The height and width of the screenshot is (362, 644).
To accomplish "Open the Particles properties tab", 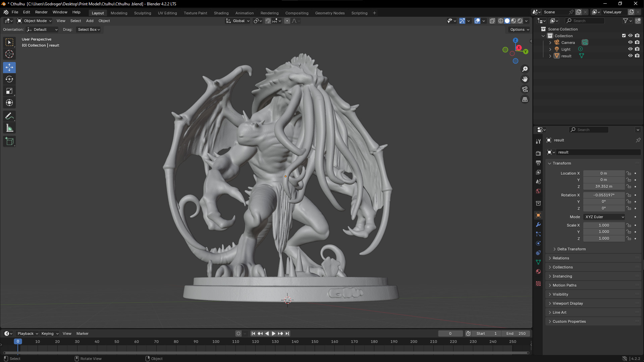I will click(x=538, y=234).
